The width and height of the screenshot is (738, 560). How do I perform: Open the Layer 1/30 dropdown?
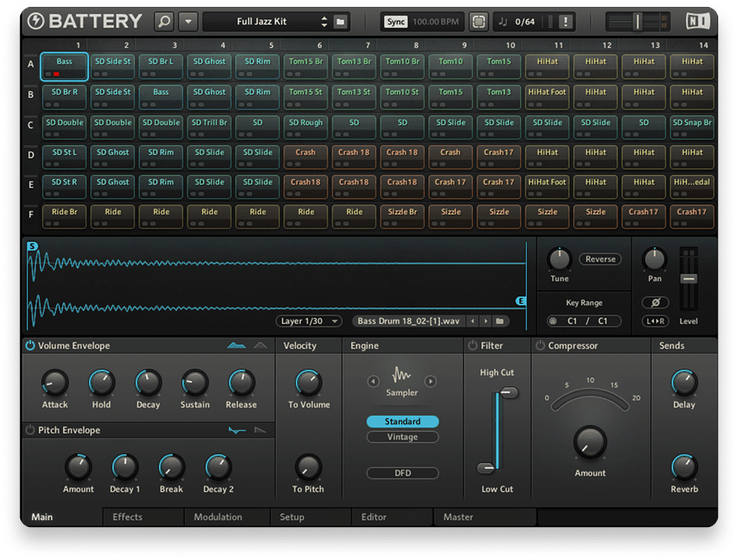pos(310,321)
